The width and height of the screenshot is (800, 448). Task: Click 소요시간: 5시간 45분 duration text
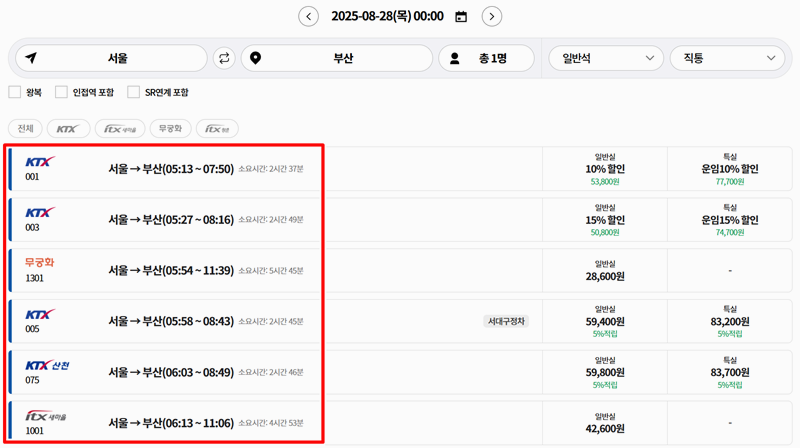(271, 270)
